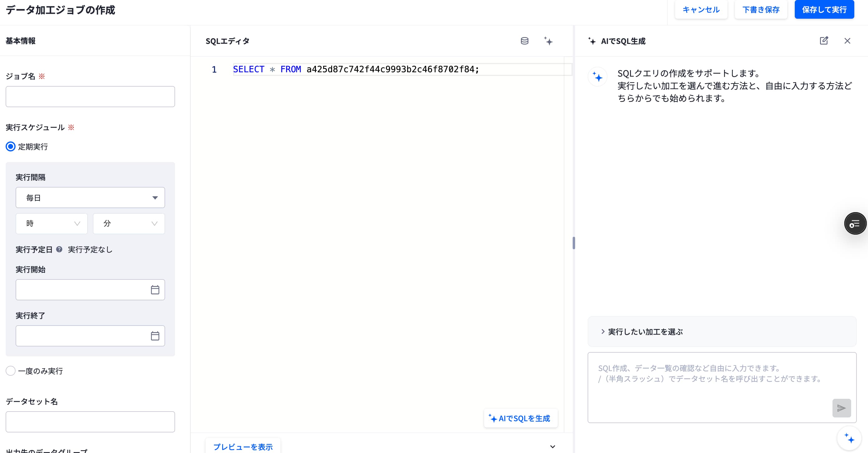This screenshot has height=453, width=868.
Task: Click the 基本情報 heading
Action: 21,41
